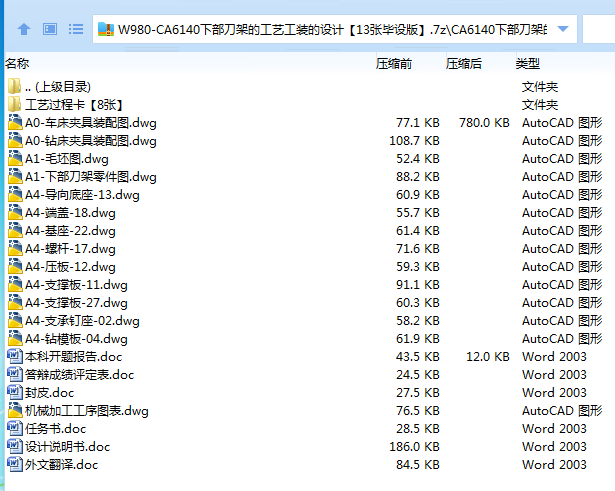Select the A1-下部刀架零件图.dwg file icon
Image resolution: width=615 pixels, height=491 pixels.
point(15,176)
